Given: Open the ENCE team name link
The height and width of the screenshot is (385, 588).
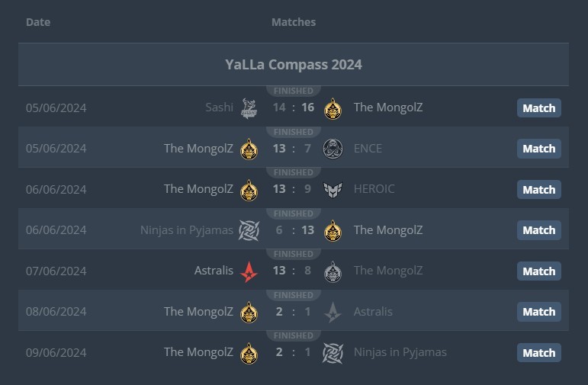Looking at the screenshot, I should point(368,149).
